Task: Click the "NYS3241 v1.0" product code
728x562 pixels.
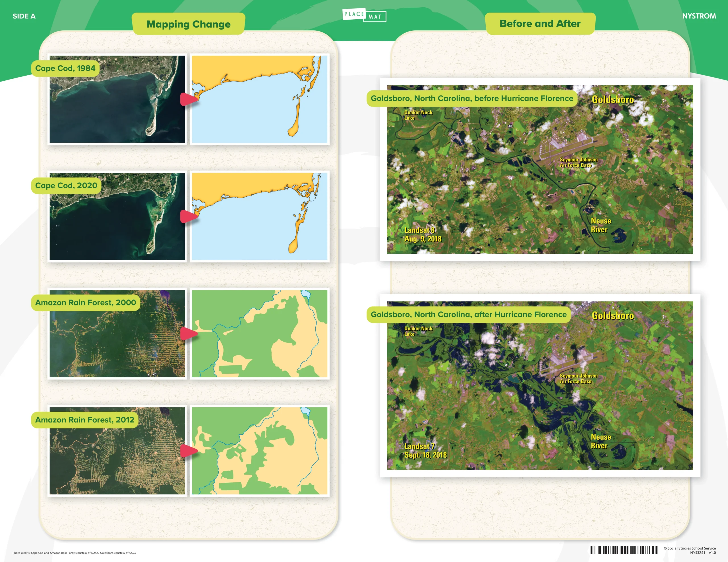Action: tap(703, 553)
